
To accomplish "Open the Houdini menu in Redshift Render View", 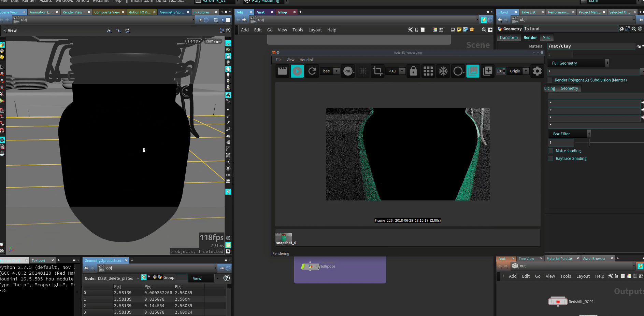I will pyautogui.click(x=306, y=60).
